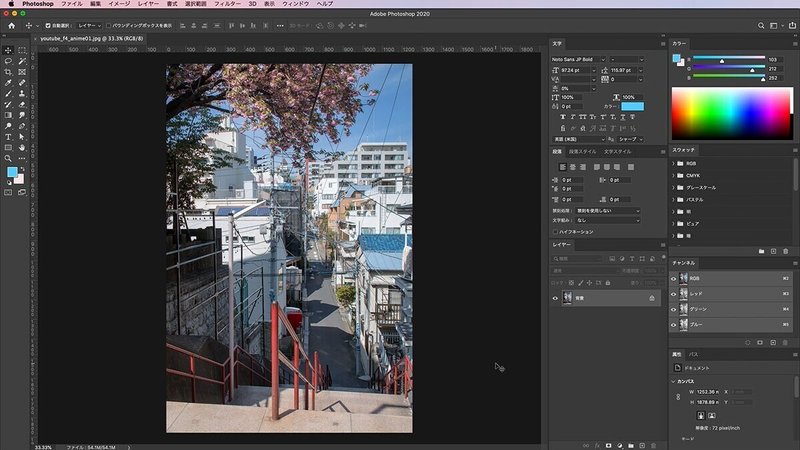This screenshot has width=800, height=450.
Task: Click the R color slider
Action: pos(729,58)
